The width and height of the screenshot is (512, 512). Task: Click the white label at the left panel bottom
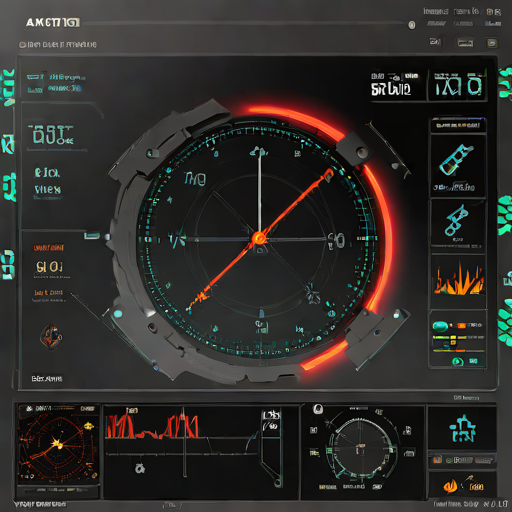47,379
